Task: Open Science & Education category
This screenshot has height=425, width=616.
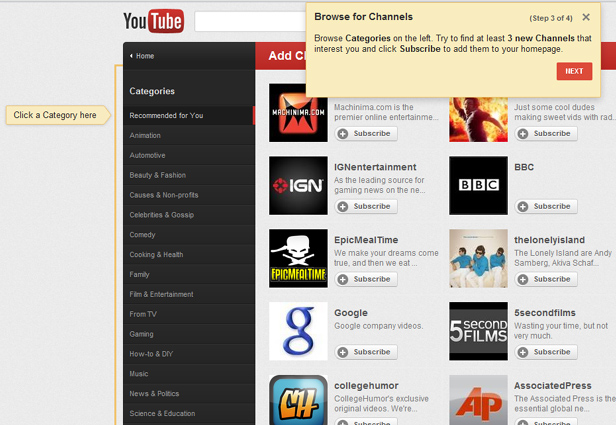Action: (x=189, y=413)
